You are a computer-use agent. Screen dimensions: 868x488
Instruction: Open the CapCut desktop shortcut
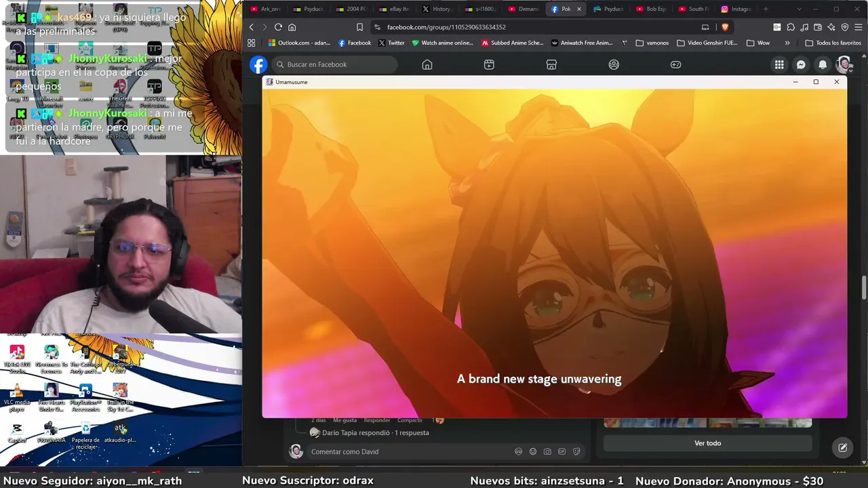pyautogui.click(x=17, y=433)
